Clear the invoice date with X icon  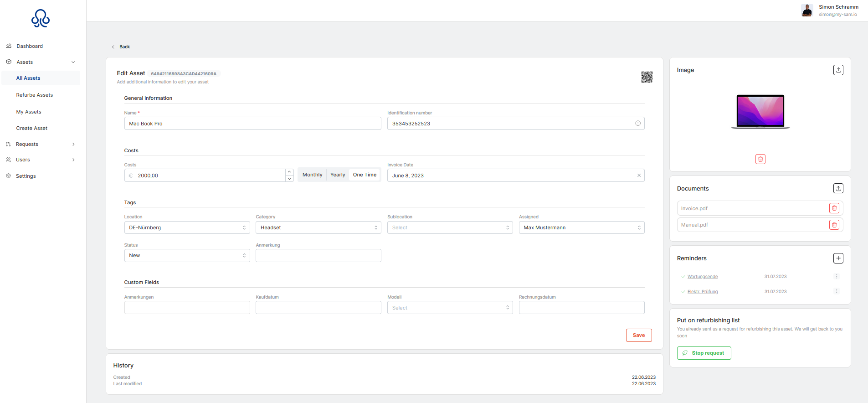click(x=639, y=176)
